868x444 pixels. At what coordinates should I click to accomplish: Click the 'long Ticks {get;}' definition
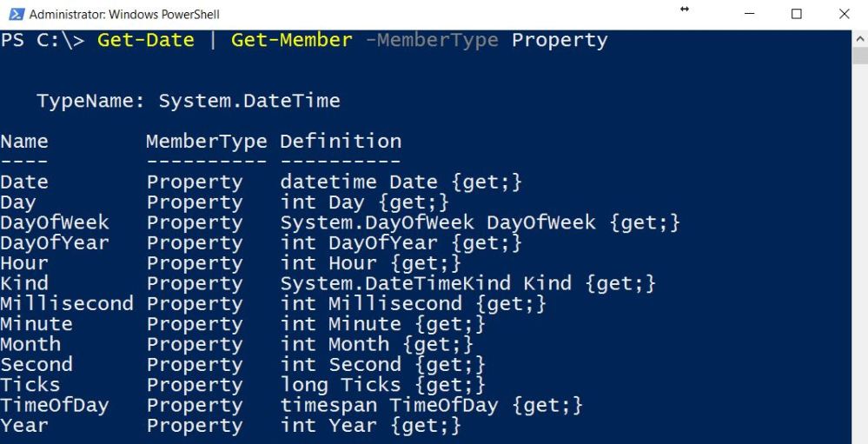tap(382, 385)
